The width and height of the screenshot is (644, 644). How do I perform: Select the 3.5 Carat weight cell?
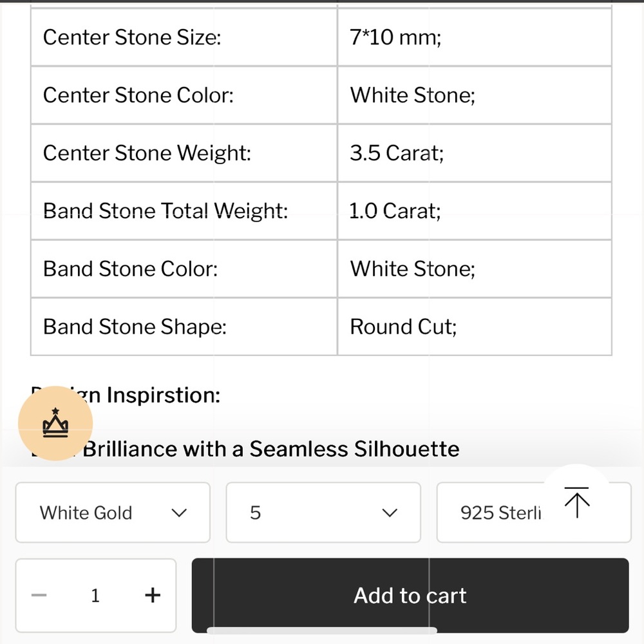(x=475, y=153)
